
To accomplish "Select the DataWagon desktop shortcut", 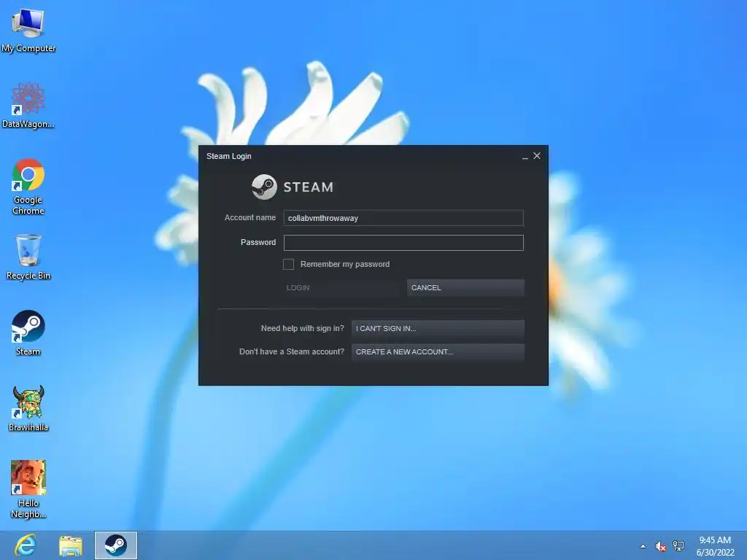I will click(28, 105).
